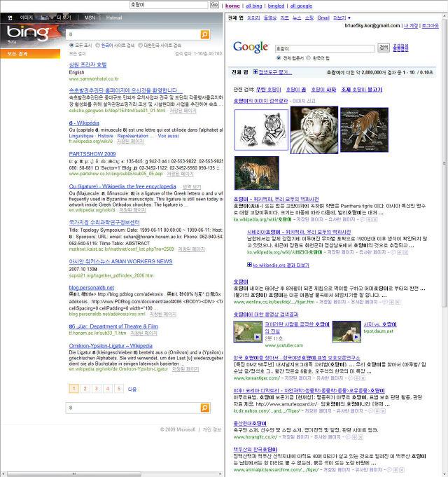Click the remove X icon on the ko.wikipedia.org/wiki/호랑이 result
Viewport: 448px width, 477px height.
pos(375,219)
